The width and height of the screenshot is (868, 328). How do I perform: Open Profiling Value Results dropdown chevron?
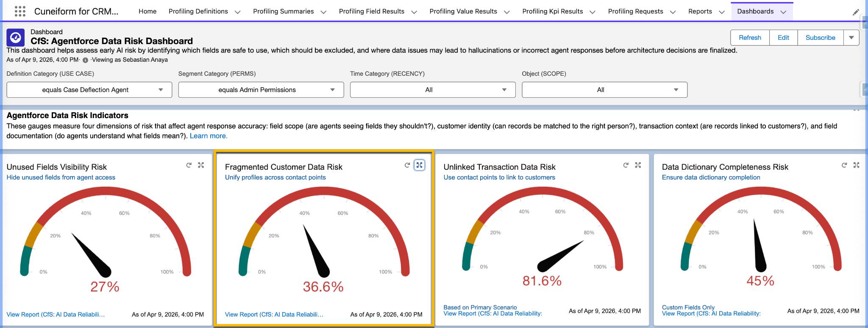[x=506, y=12]
